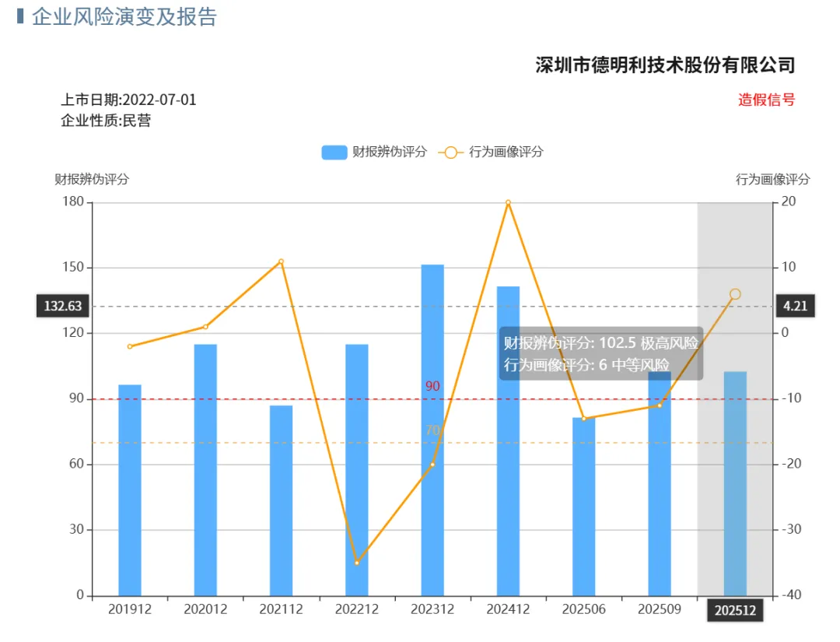This screenshot has width=840, height=642.
Task: Click the line point at 201912
Action: coord(130,347)
